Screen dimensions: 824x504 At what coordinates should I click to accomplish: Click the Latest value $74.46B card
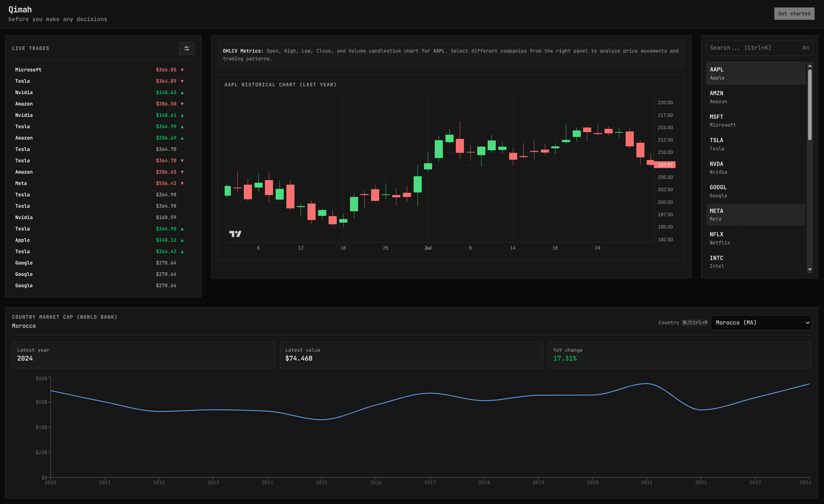[411, 355]
